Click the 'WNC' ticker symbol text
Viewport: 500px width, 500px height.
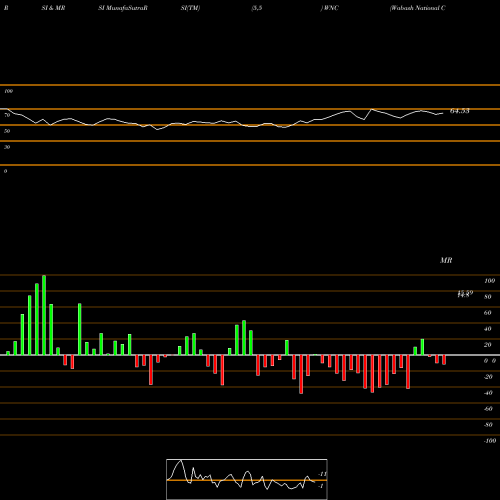(331, 8)
